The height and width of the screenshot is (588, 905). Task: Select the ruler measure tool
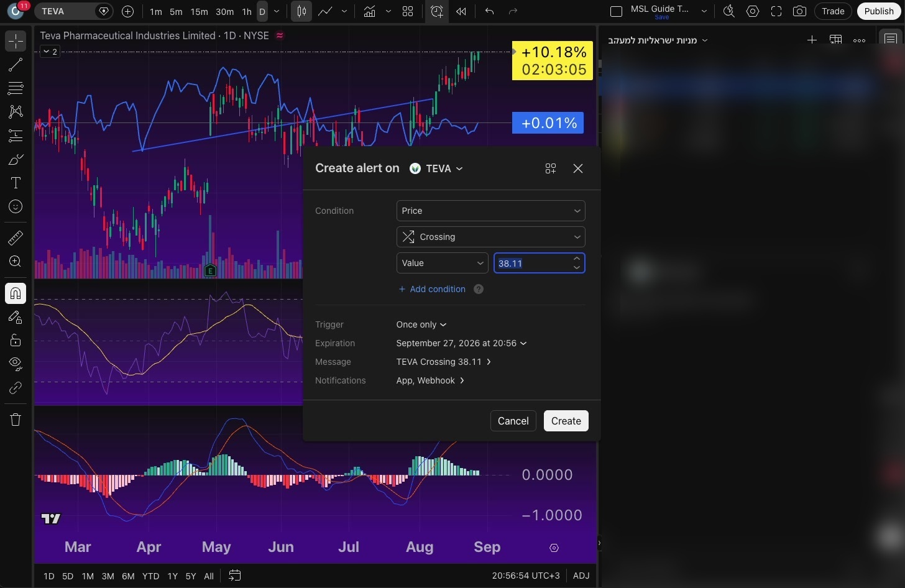(x=16, y=237)
